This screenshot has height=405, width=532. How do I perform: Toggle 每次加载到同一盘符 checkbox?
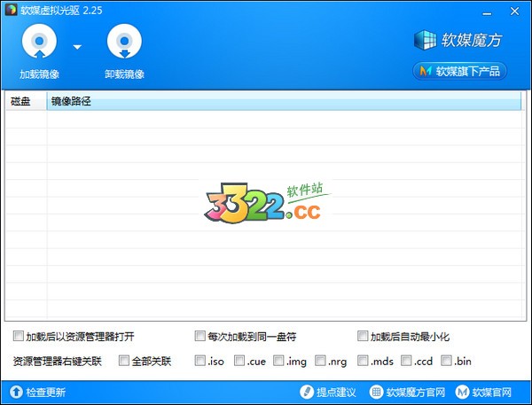point(200,336)
